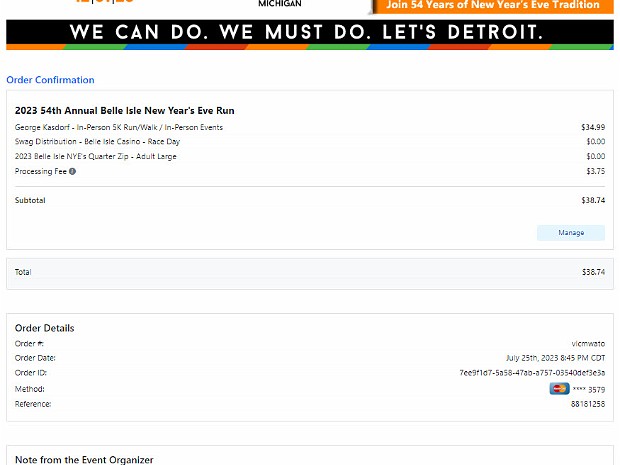
Task: Click the Note from the Event Organizer heading
Action: (84, 460)
